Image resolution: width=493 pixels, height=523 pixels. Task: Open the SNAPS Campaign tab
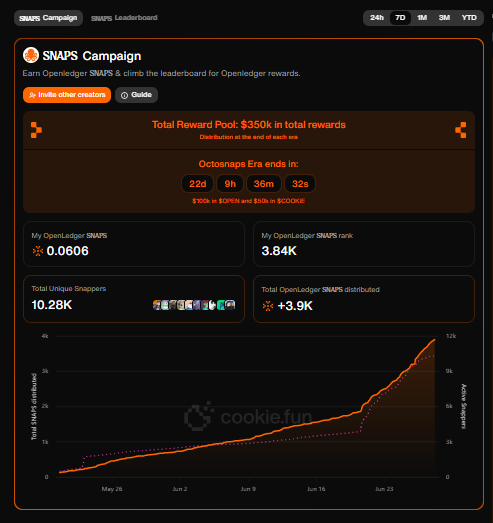(48, 18)
